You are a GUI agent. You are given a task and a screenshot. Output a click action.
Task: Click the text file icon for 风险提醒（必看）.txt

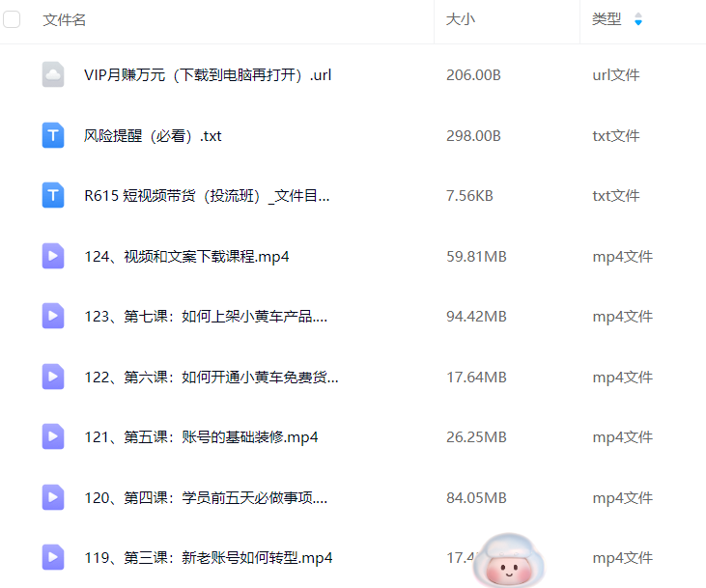[x=53, y=135]
